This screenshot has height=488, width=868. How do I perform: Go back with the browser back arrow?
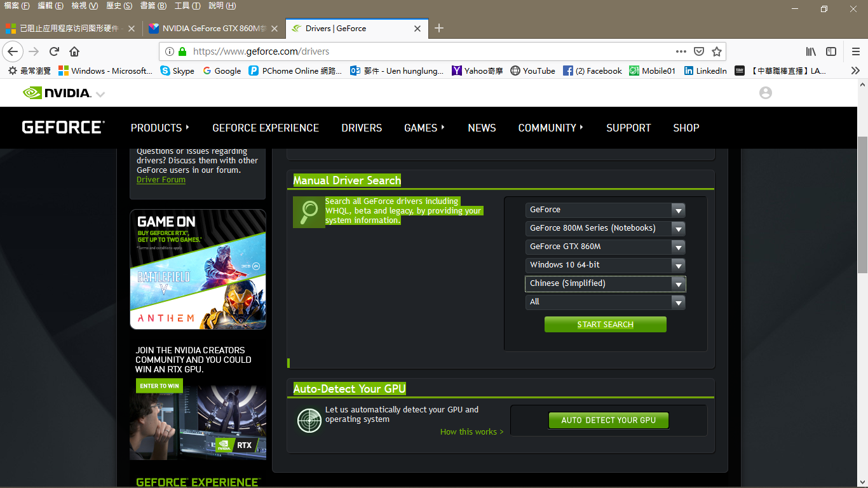[13, 51]
